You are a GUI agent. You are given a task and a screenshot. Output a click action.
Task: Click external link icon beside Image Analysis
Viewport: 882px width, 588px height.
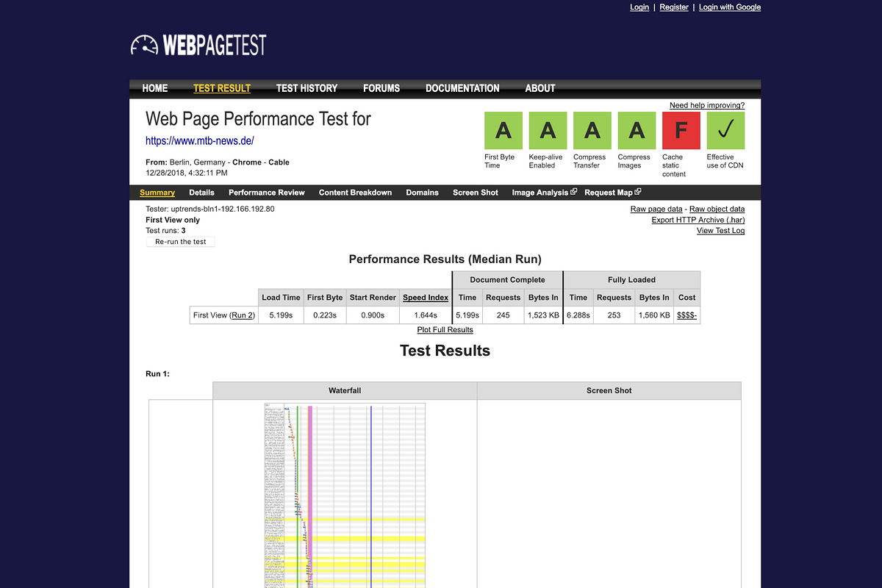574,192
